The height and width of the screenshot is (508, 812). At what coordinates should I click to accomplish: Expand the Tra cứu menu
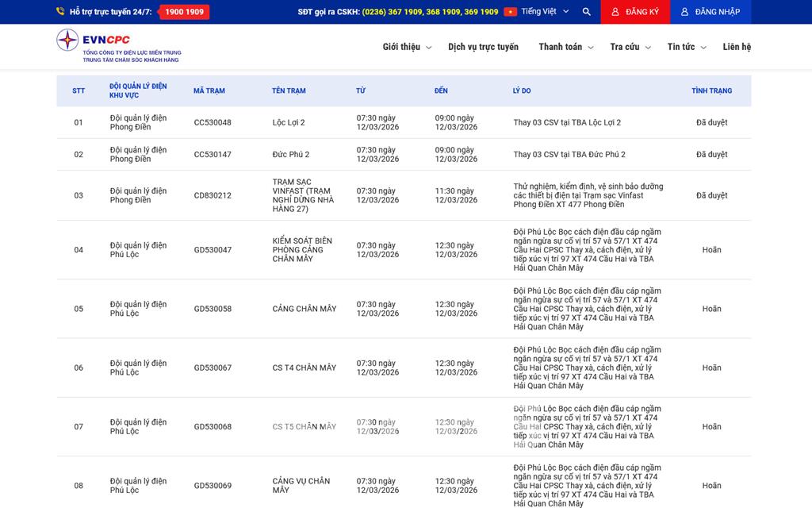pyautogui.click(x=630, y=47)
